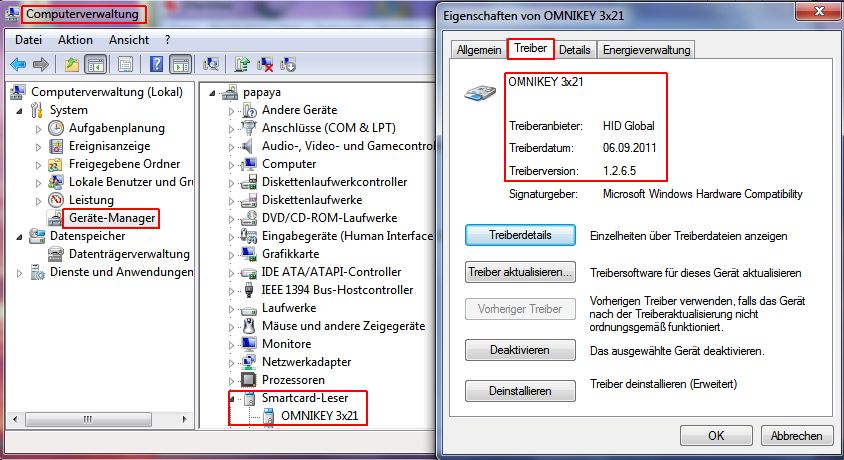
Task: Toggle the show/hide action pane toolbar icon
Action: coord(180,65)
